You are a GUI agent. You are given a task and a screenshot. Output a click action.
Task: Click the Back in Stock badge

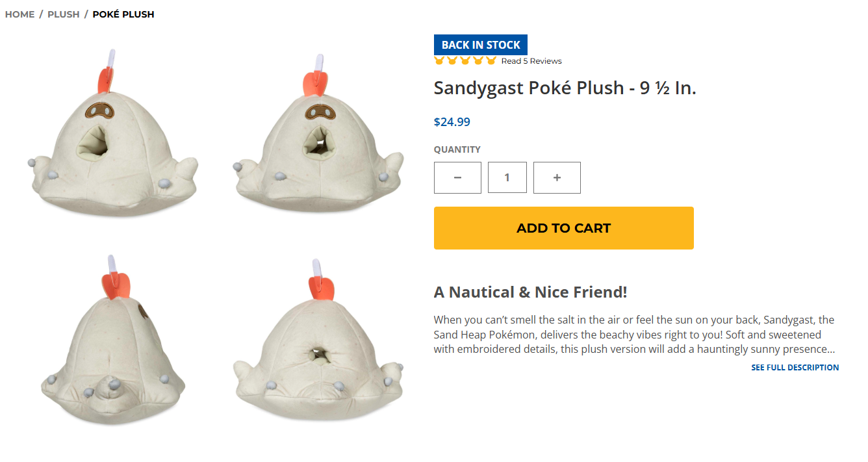click(x=481, y=45)
